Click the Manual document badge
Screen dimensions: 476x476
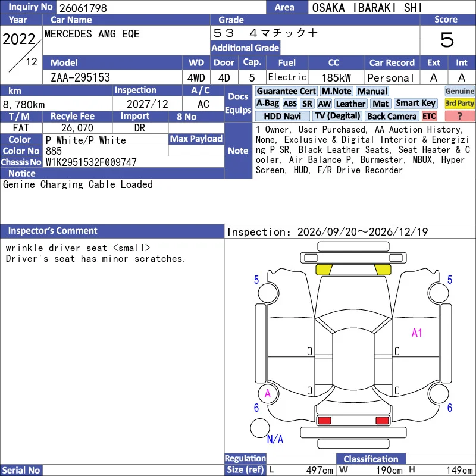(372, 91)
